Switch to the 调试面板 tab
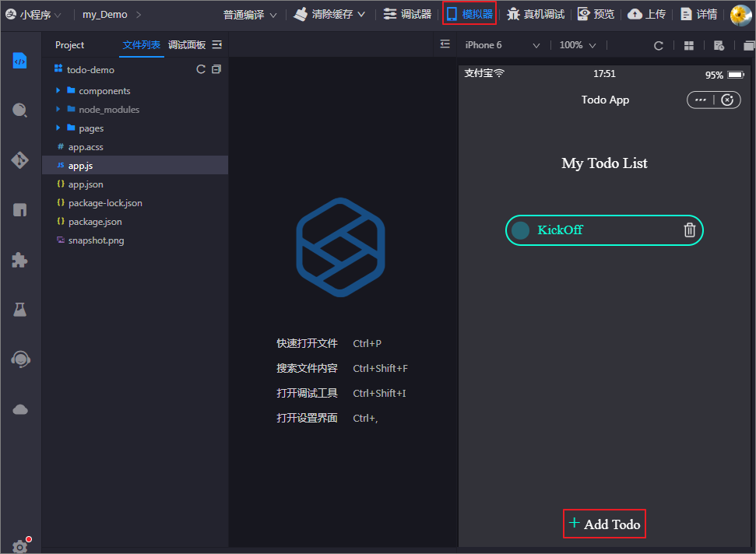This screenshot has width=756, height=554. point(187,45)
